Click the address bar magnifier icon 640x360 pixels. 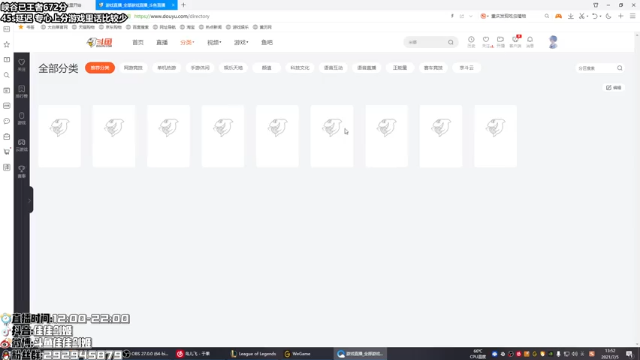click(x=547, y=16)
